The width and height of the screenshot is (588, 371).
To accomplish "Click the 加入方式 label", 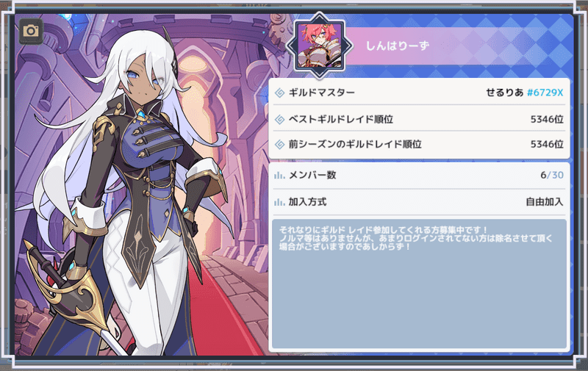I will click(x=307, y=202).
